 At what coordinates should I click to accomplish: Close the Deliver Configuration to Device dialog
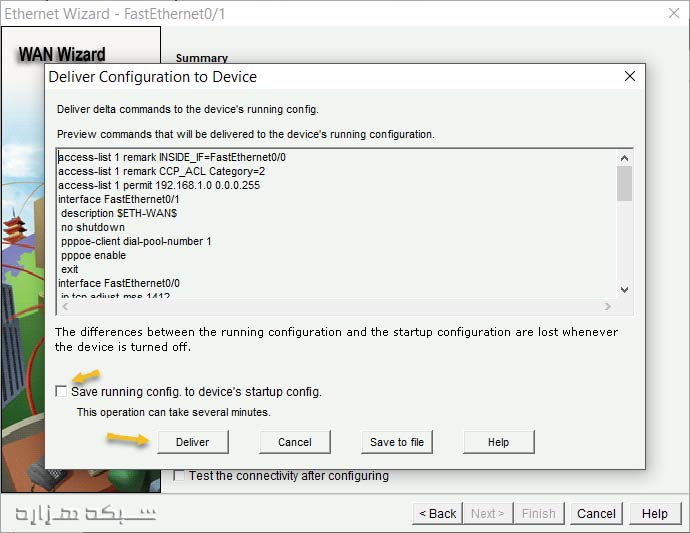tap(630, 76)
